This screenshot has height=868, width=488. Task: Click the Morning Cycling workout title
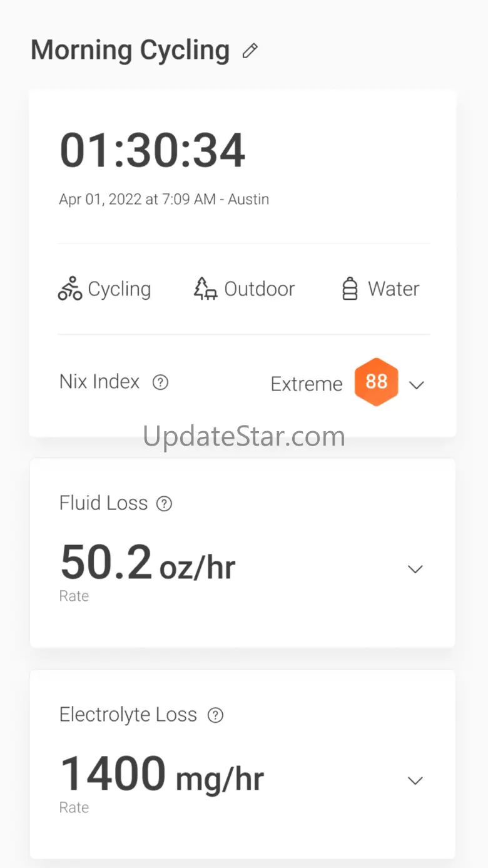coord(130,51)
